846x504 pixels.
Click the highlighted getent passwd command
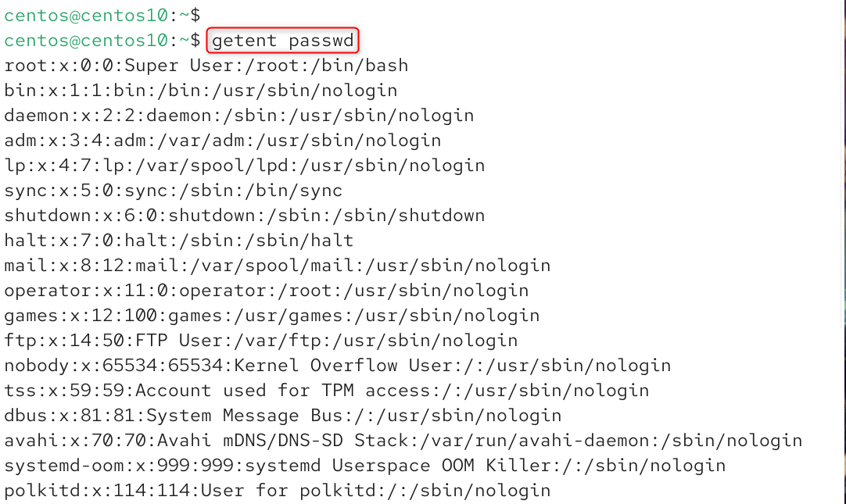[x=283, y=40]
